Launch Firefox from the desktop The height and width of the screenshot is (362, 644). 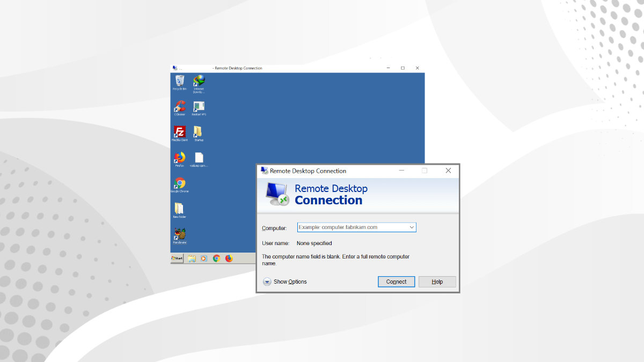pyautogui.click(x=179, y=158)
